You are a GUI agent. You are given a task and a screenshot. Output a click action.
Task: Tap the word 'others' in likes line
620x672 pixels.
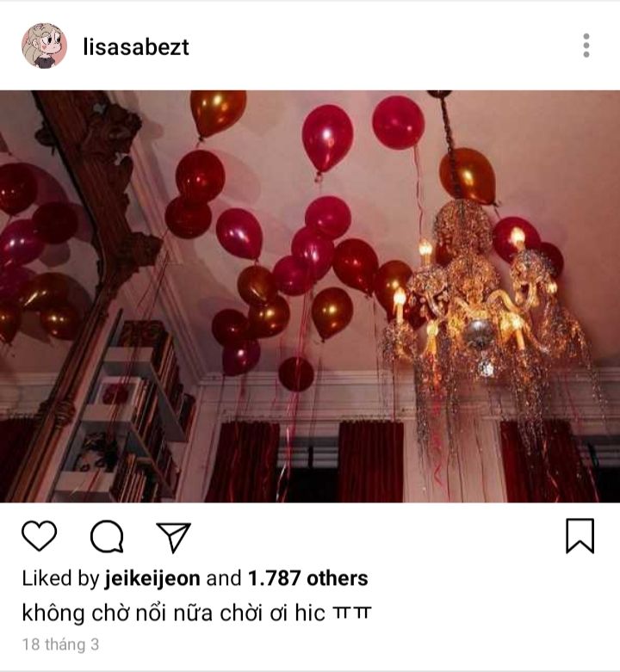click(x=337, y=578)
